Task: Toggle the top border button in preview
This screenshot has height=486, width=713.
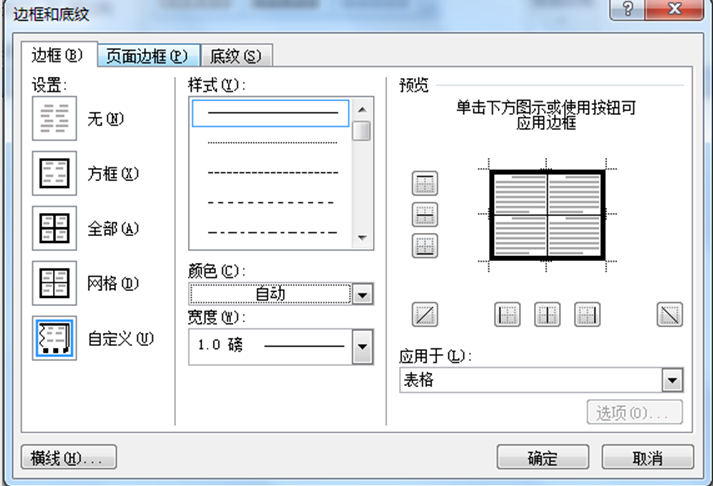Action: [426, 184]
